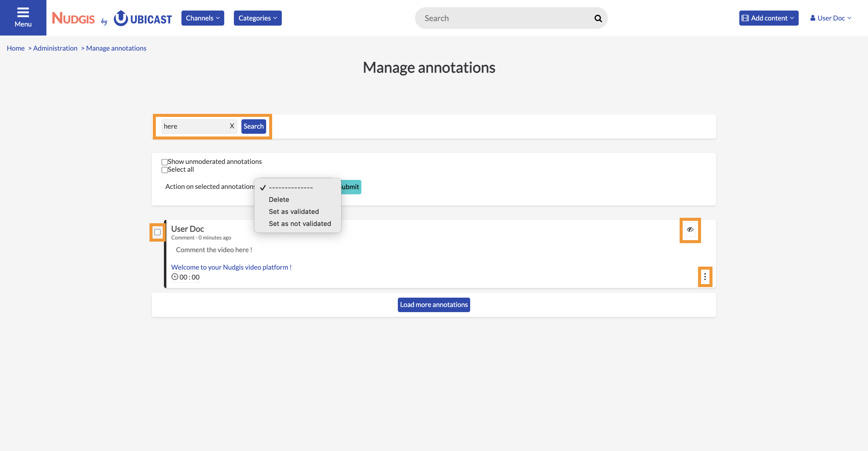Viewport: 868px width, 451px height.
Task: Expand the Categories dropdown
Action: pyautogui.click(x=257, y=18)
